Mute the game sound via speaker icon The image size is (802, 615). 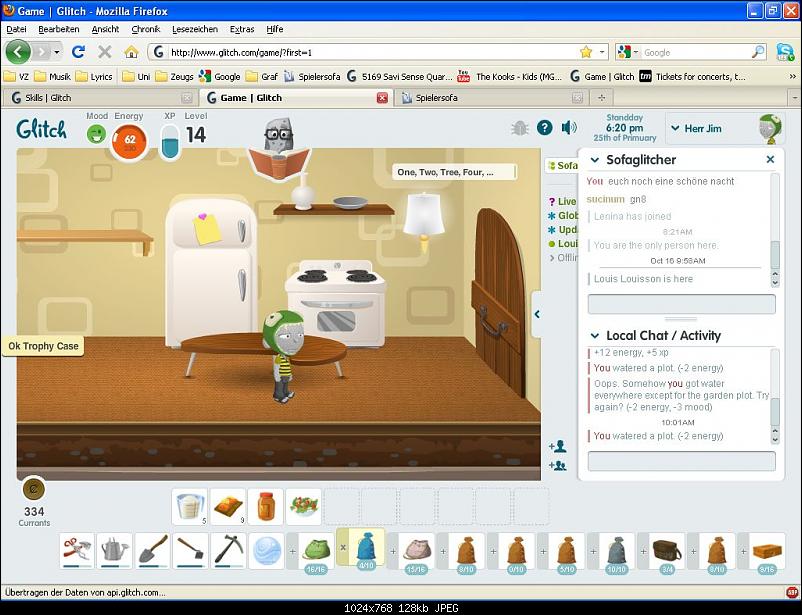[569, 127]
